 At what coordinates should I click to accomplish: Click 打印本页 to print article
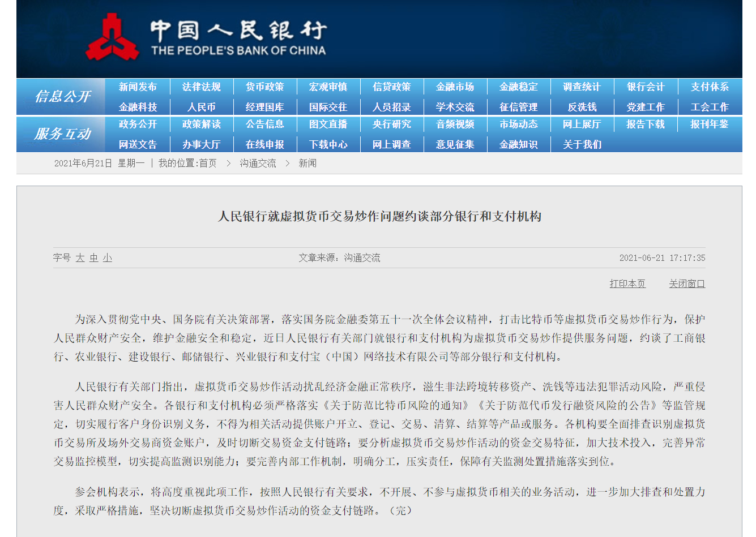(x=627, y=283)
